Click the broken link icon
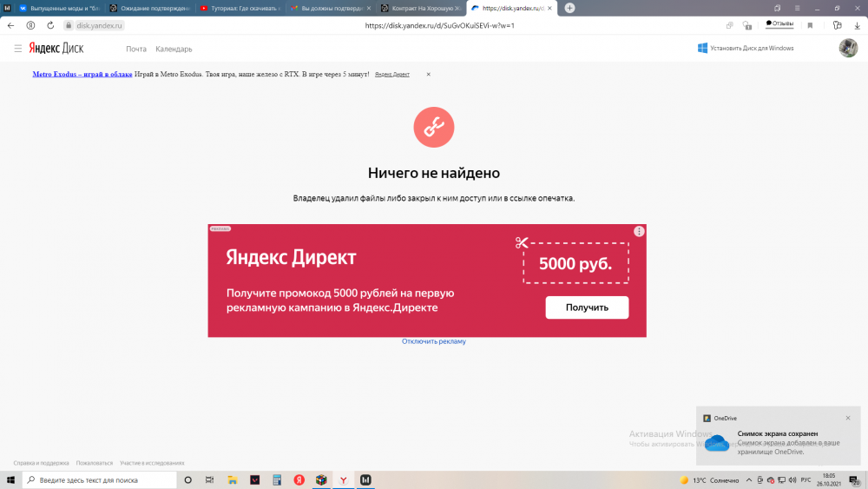 (x=434, y=128)
